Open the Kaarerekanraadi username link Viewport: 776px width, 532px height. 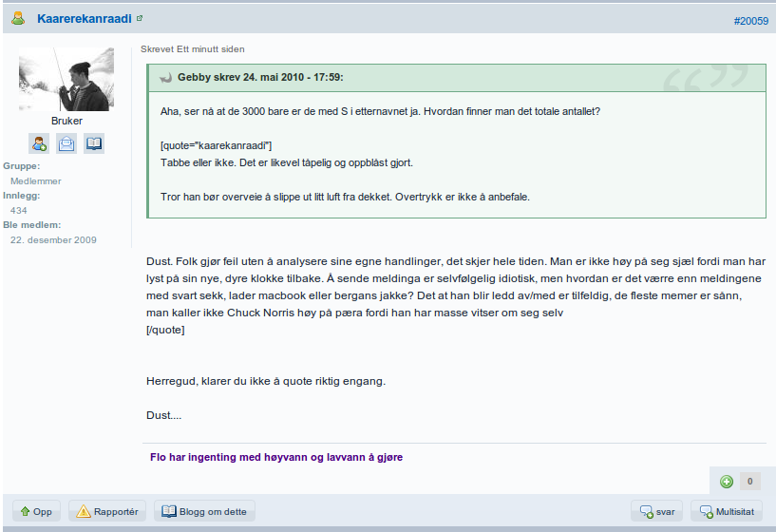85,19
